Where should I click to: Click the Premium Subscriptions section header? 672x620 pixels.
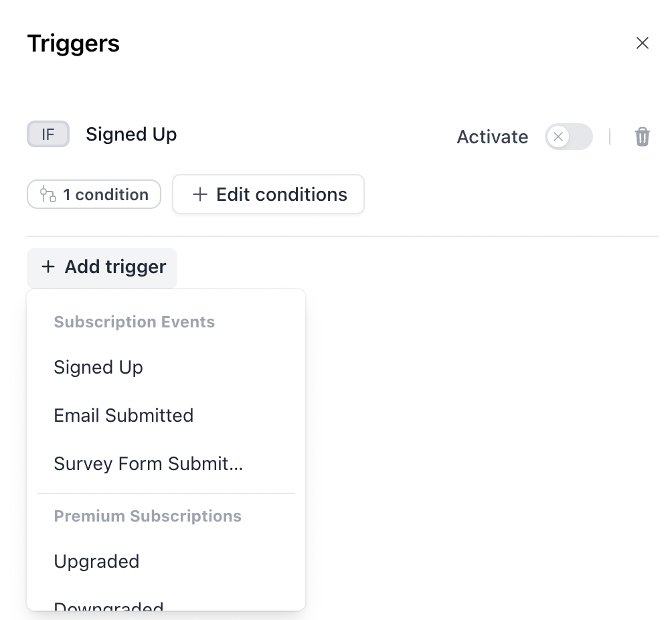point(147,516)
